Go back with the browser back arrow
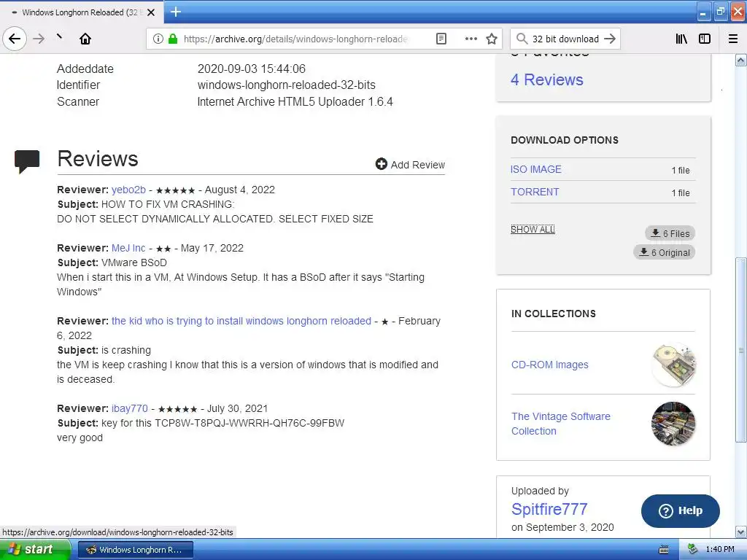 (x=15, y=39)
